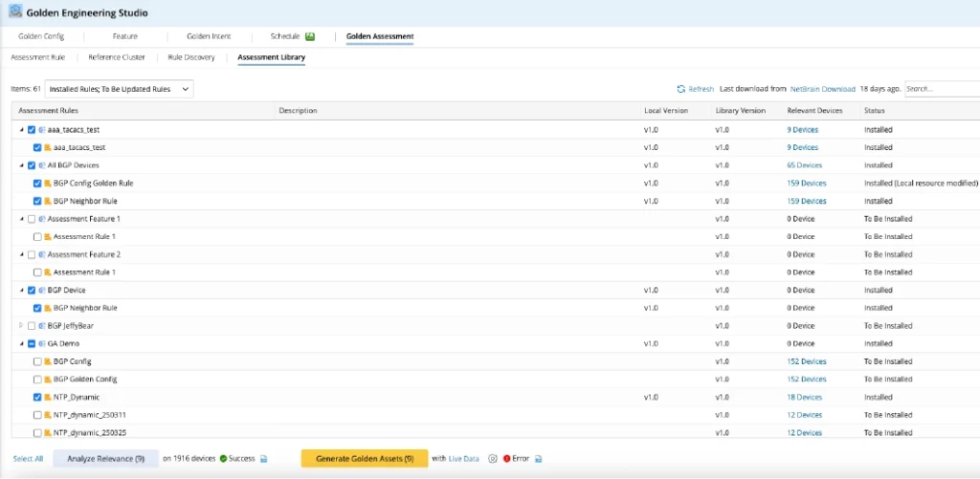Click the Generate Golden Assets (9) button
Image resolution: width=980 pixels, height=479 pixels.
pos(365,458)
